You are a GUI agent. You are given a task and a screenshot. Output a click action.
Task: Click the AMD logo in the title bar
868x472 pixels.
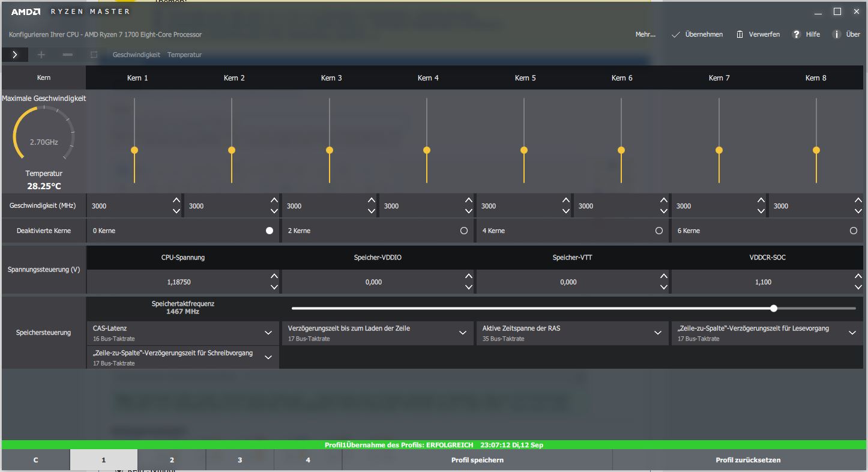tap(26, 11)
